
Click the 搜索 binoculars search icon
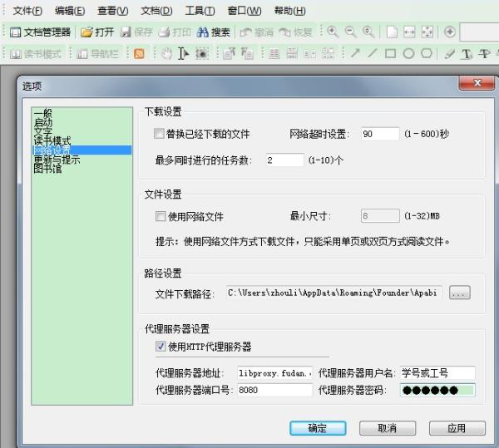click(203, 32)
